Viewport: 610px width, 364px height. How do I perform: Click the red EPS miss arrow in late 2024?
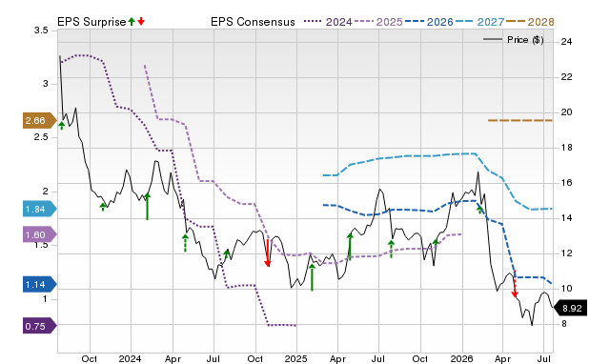click(x=267, y=253)
